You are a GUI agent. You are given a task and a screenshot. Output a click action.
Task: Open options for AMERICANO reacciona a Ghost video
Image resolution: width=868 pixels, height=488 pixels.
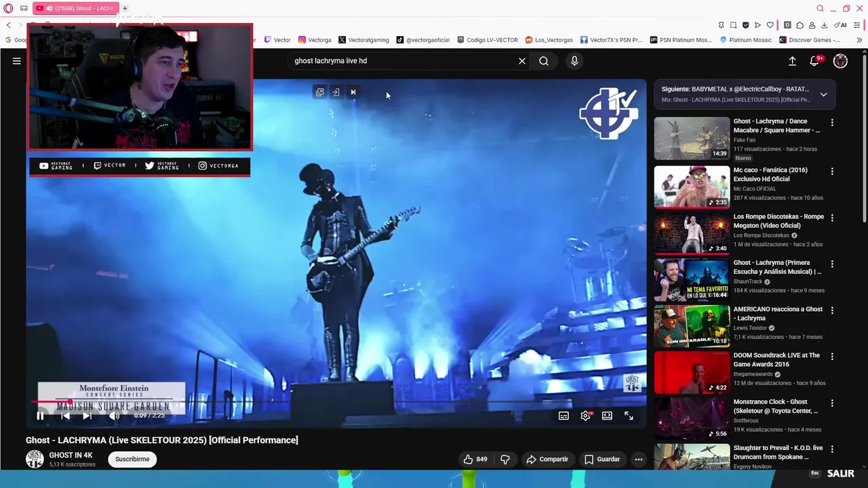pyautogui.click(x=832, y=310)
